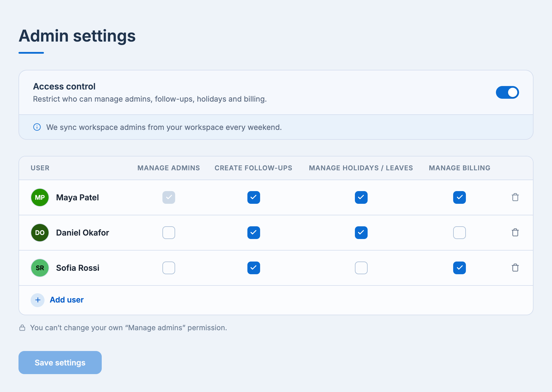Uncheck Create follow-ups for Daniel Okafor
This screenshot has height=392, width=552.
pos(254,233)
